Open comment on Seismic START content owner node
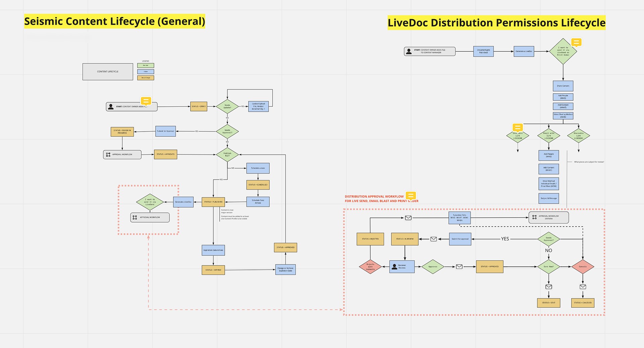 tap(146, 101)
